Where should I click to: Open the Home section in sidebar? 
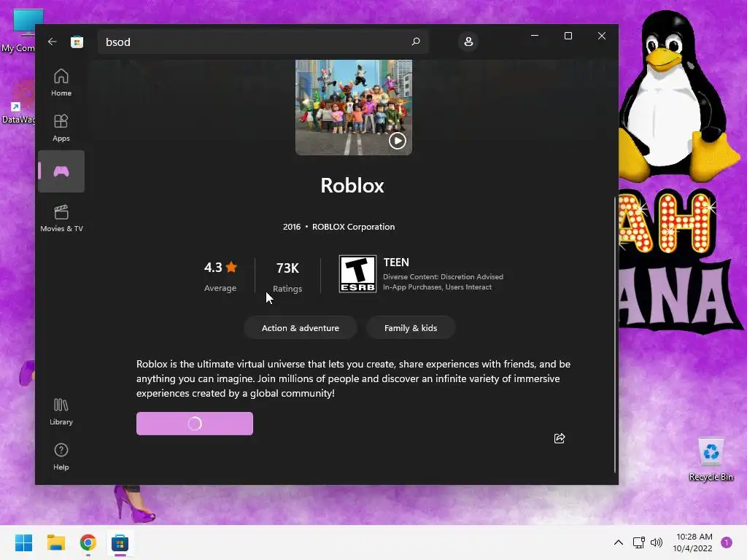tap(61, 82)
